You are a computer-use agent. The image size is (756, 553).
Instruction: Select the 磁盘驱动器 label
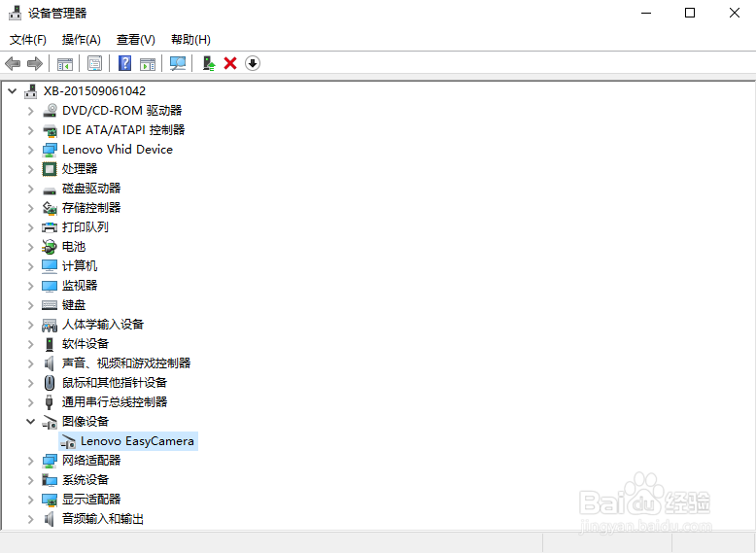[91, 188]
